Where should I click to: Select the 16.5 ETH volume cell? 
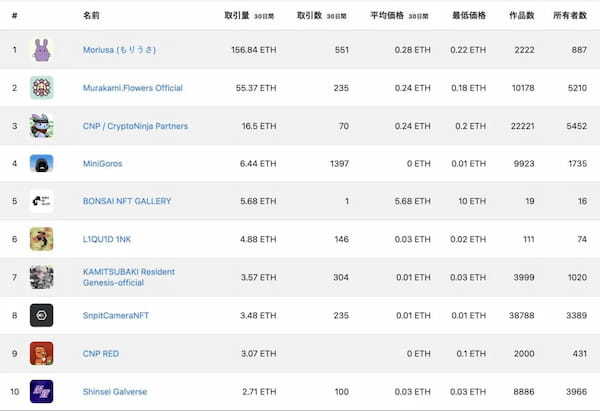[x=259, y=126]
